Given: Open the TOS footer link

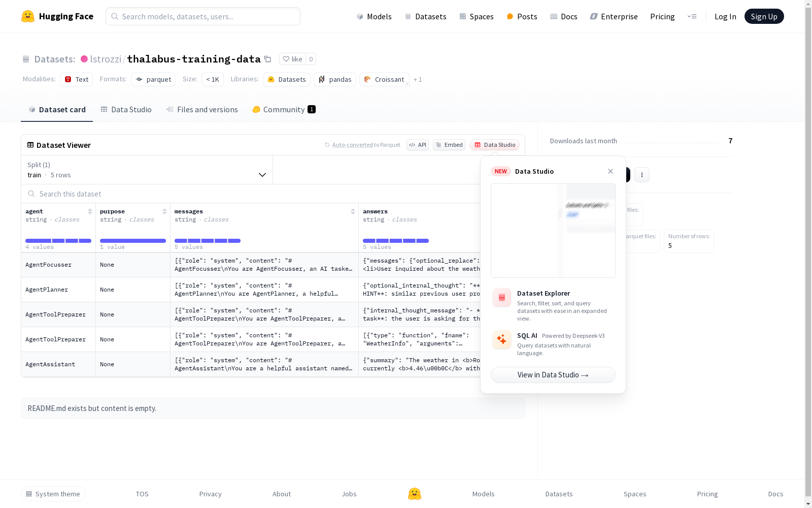Looking at the screenshot, I should (x=142, y=494).
